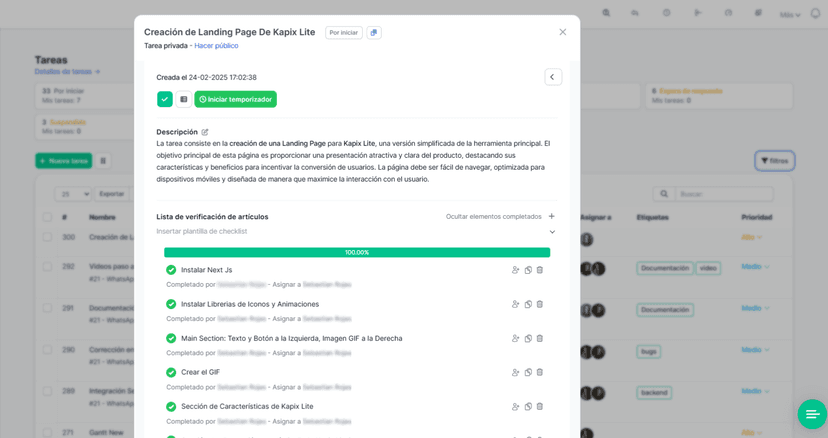Open Medio priority dropdown on row 290
The image size is (828, 438).
[x=755, y=350]
